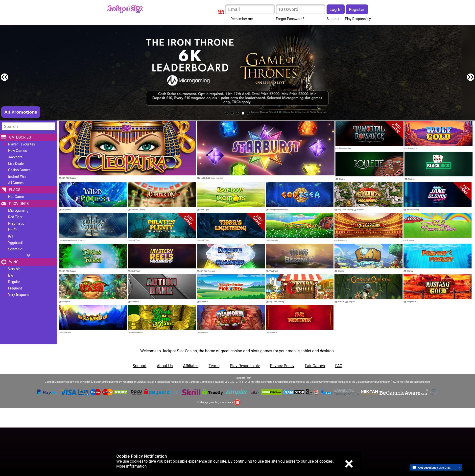Enable the Live Dealer filter
475x476 pixels.
[4, 164]
